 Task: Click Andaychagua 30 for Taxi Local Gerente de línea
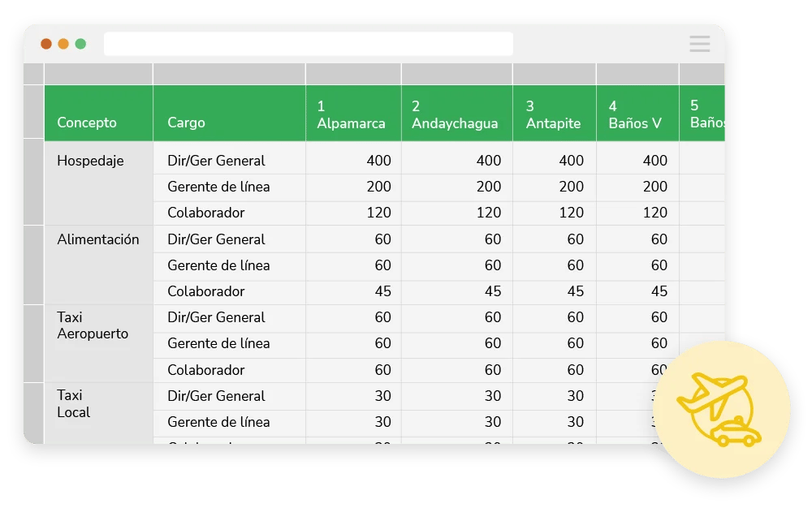457,422
